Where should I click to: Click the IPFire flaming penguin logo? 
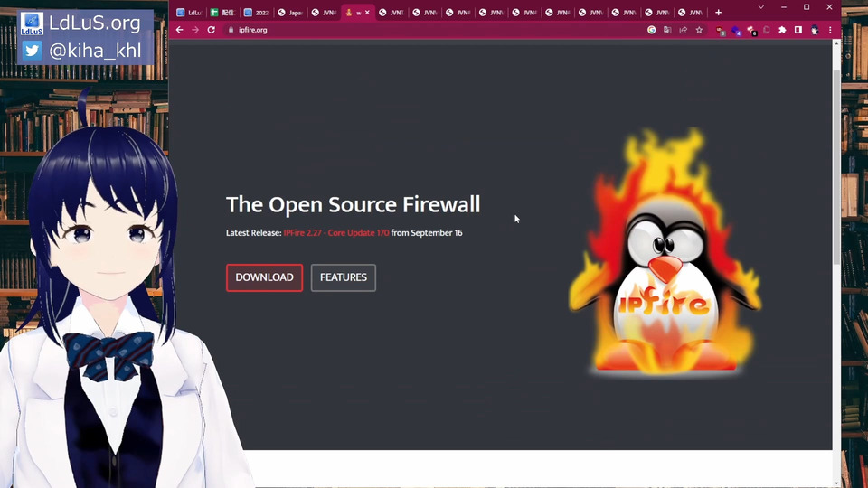(665, 252)
